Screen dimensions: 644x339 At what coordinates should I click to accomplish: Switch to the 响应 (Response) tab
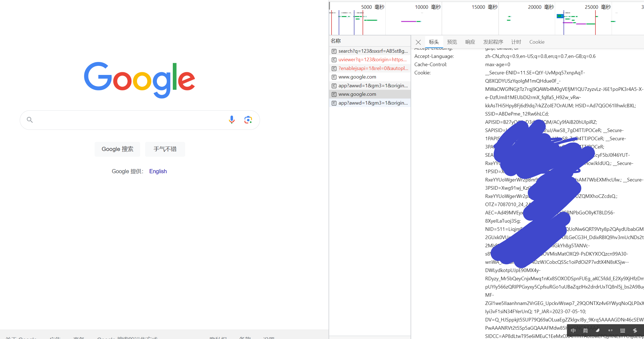click(470, 42)
